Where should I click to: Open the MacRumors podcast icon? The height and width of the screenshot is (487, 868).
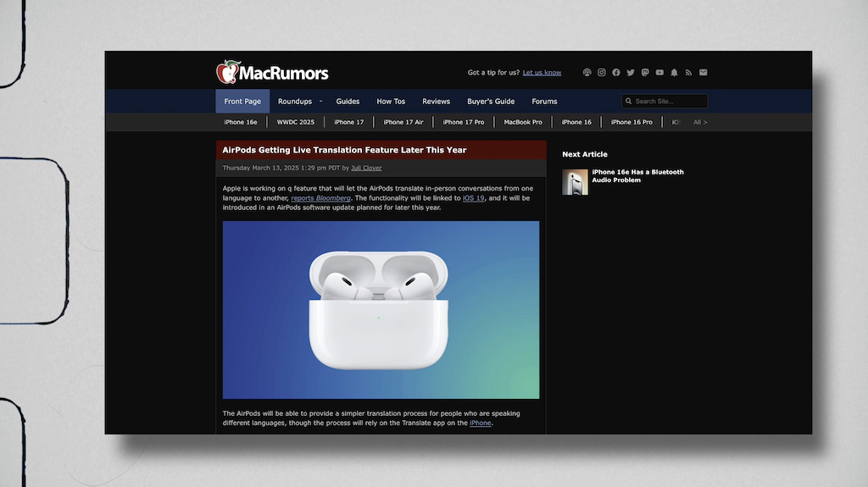(587, 73)
